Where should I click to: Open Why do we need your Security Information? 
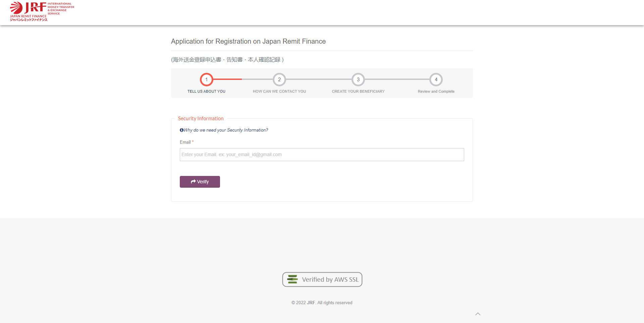226,130
